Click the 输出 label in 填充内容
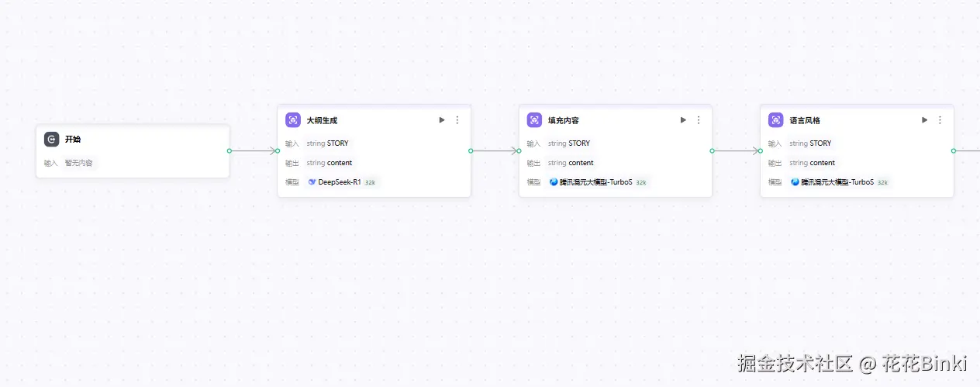This screenshot has height=387, width=980. click(x=533, y=163)
